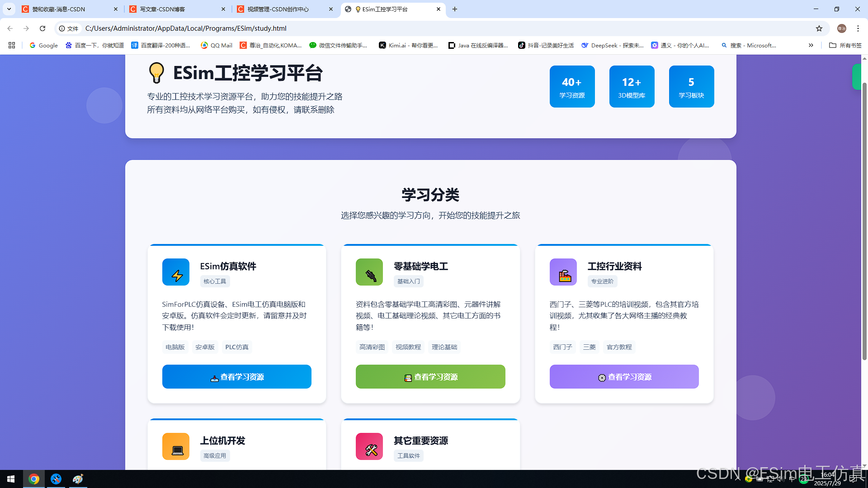Click the page's vertical scrollbar thumb

[864, 221]
